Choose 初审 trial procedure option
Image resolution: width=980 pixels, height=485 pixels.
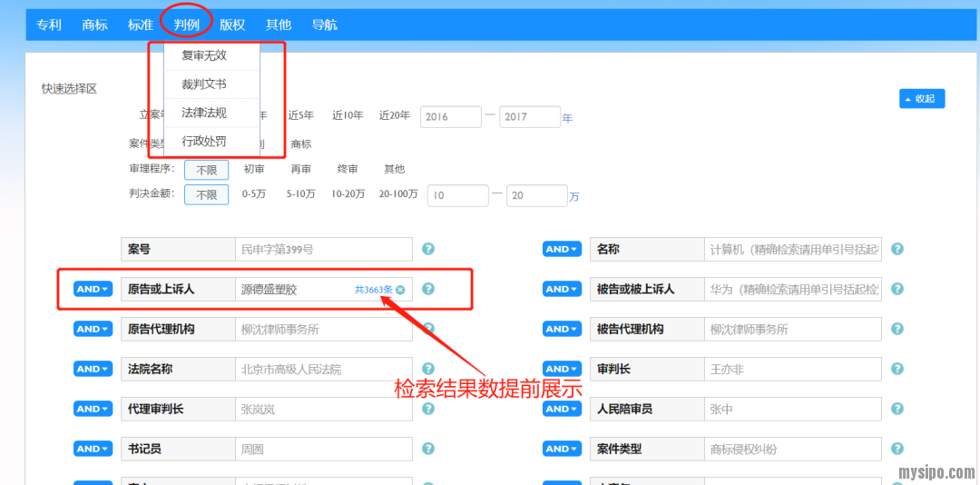(x=254, y=170)
